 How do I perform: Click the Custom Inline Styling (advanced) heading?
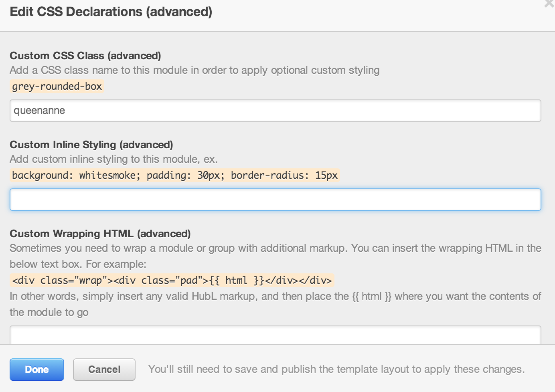[91, 145]
